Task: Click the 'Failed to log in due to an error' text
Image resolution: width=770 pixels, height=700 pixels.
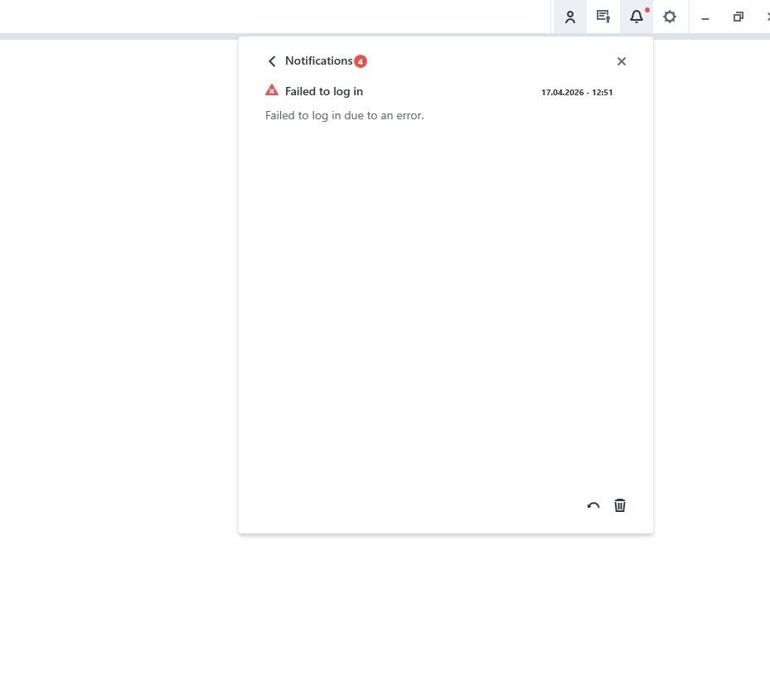Action: point(344,115)
